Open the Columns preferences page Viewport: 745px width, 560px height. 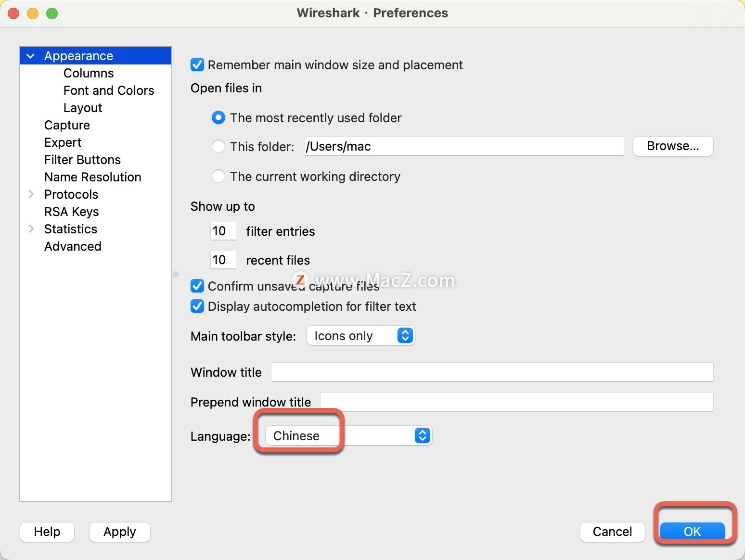pos(89,73)
